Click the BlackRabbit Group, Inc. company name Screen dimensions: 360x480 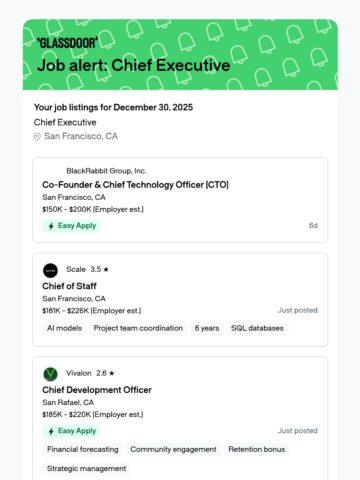(x=106, y=171)
